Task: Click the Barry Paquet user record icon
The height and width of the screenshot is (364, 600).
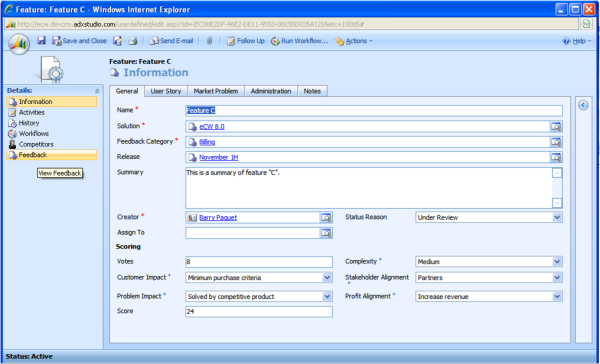Action: [x=192, y=217]
